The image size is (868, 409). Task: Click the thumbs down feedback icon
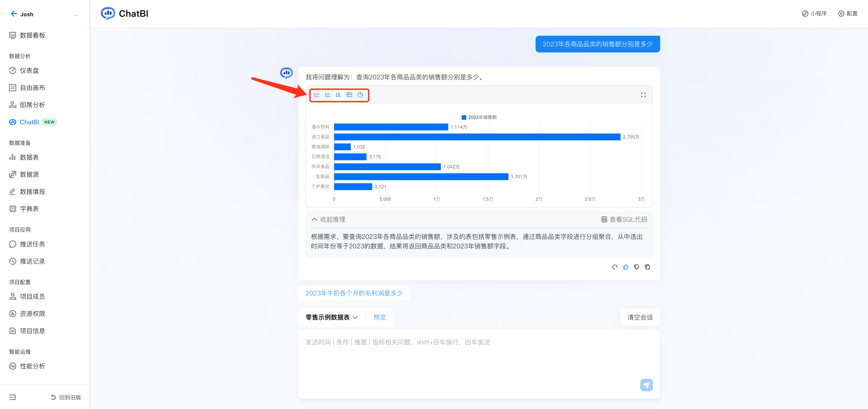636,267
